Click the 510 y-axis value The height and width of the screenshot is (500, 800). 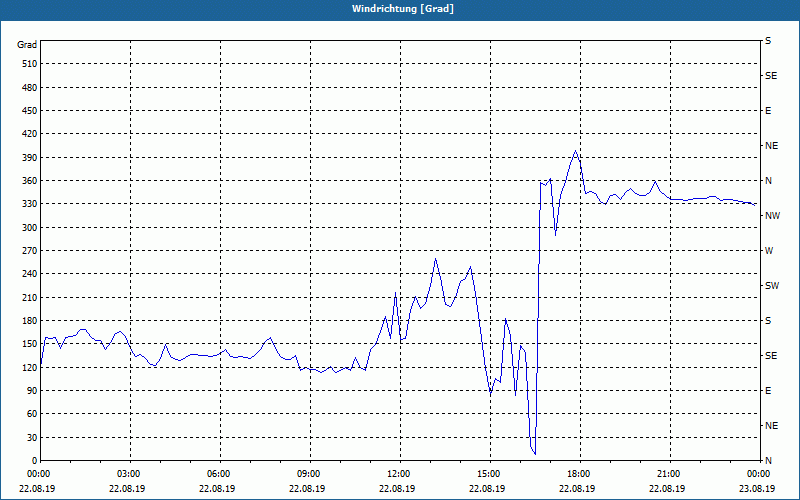click(x=30, y=64)
